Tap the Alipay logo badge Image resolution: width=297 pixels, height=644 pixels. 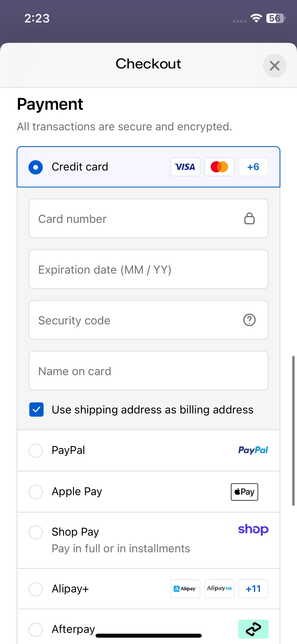[185, 589]
